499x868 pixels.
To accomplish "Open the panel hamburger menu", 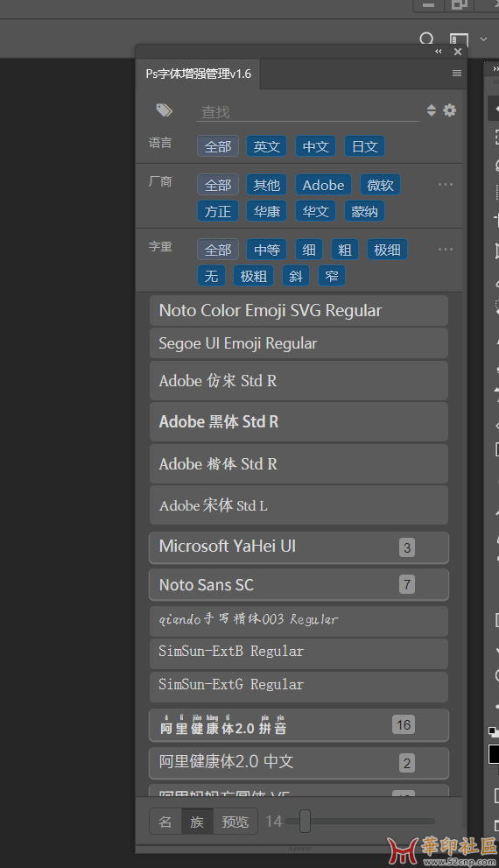I will [457, 73].
